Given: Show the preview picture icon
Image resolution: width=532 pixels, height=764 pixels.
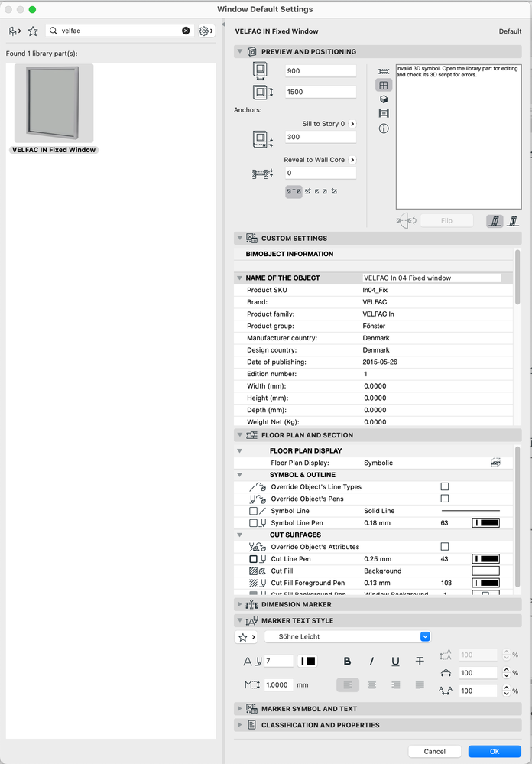Looking at the screenshot, I should coord(384,113).
